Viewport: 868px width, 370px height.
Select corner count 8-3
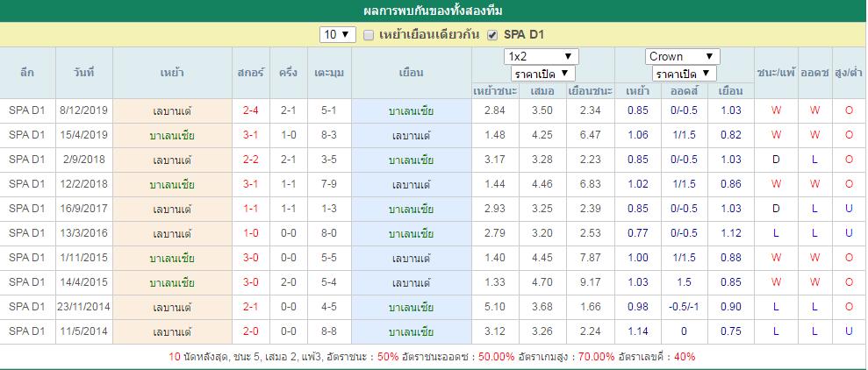[329, 135]
